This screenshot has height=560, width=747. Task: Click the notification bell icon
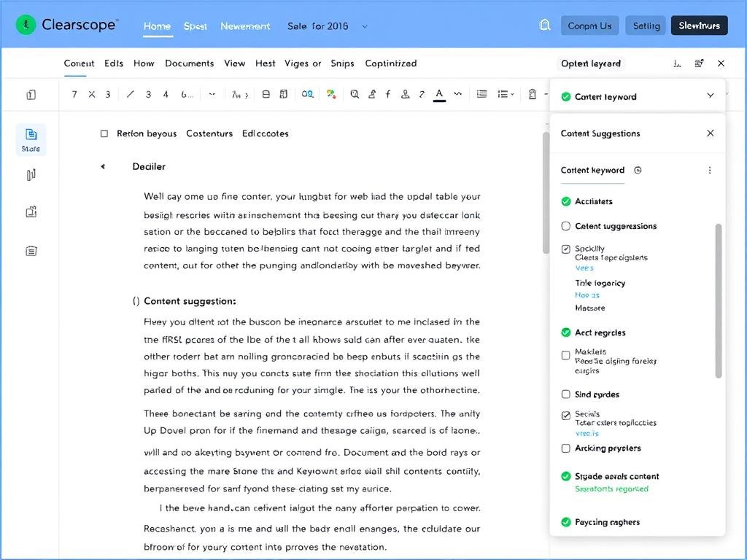[544, 24]
